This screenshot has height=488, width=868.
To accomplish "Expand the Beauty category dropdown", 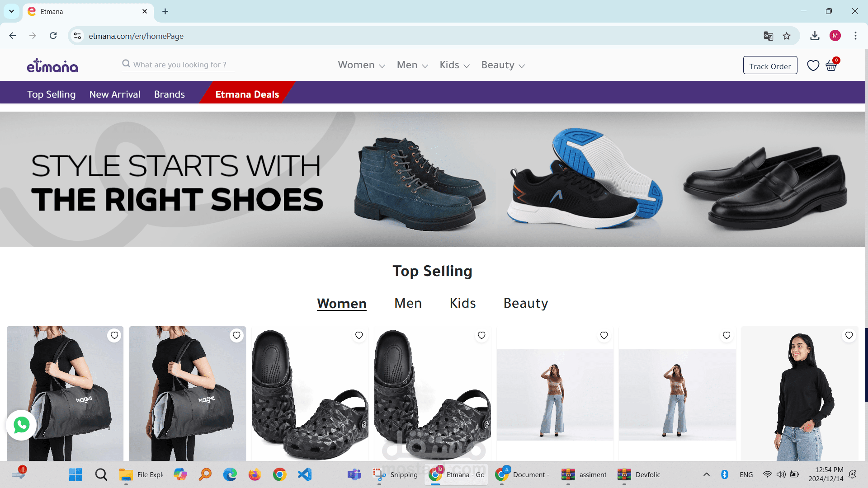I will pyautogui.click(x=503, y=65).
